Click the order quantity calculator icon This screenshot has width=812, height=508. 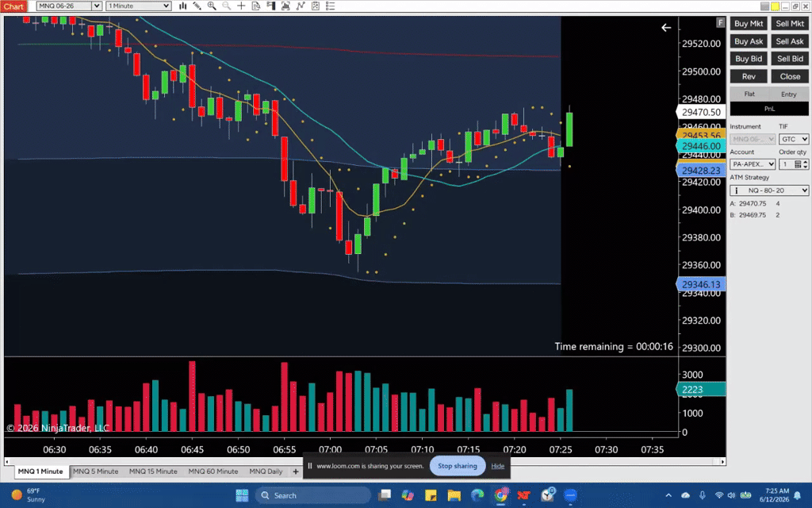[x=798, y=164]
